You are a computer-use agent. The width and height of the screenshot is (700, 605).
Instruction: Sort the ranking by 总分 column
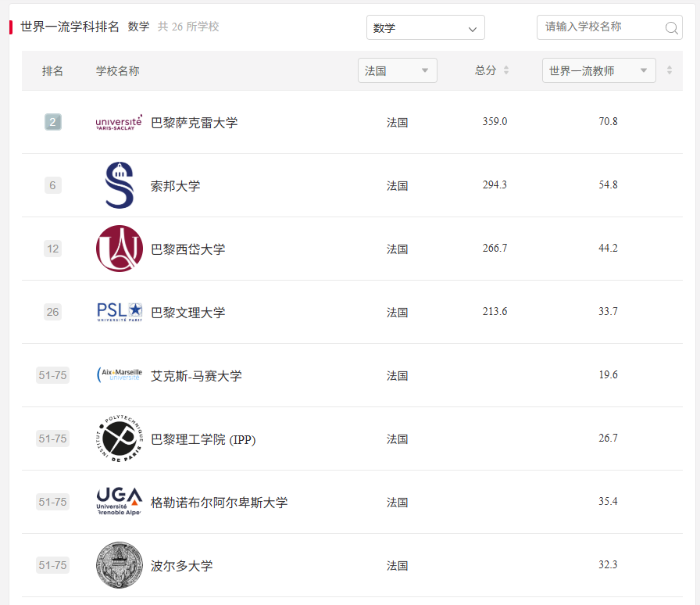point(490,70)
